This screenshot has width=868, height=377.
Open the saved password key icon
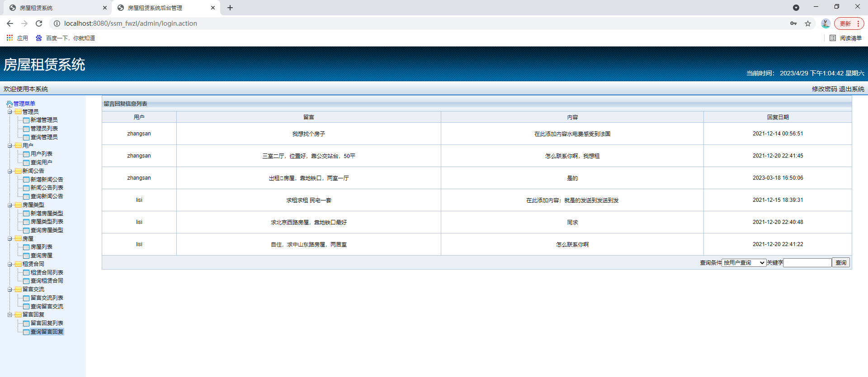pyautogui.click(x=793, y=23)
